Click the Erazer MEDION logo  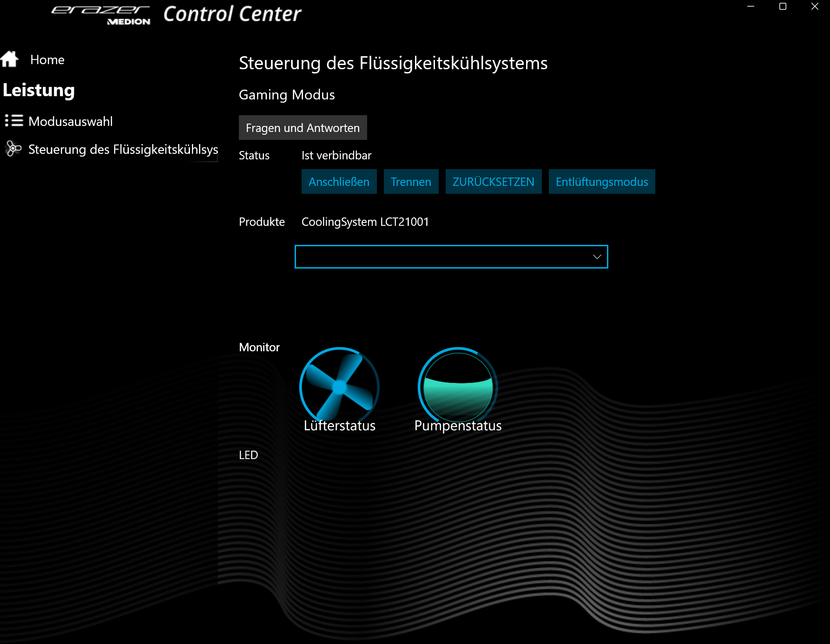click(x=101, y=13)
